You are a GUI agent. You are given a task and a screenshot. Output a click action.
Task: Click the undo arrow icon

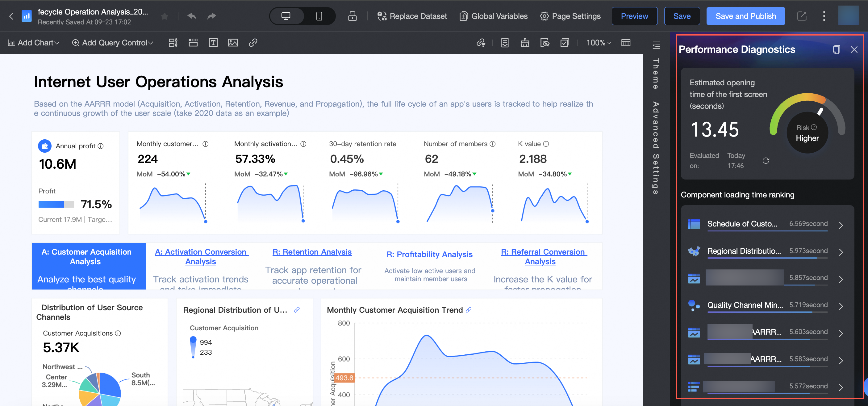(x=192, y=16)
